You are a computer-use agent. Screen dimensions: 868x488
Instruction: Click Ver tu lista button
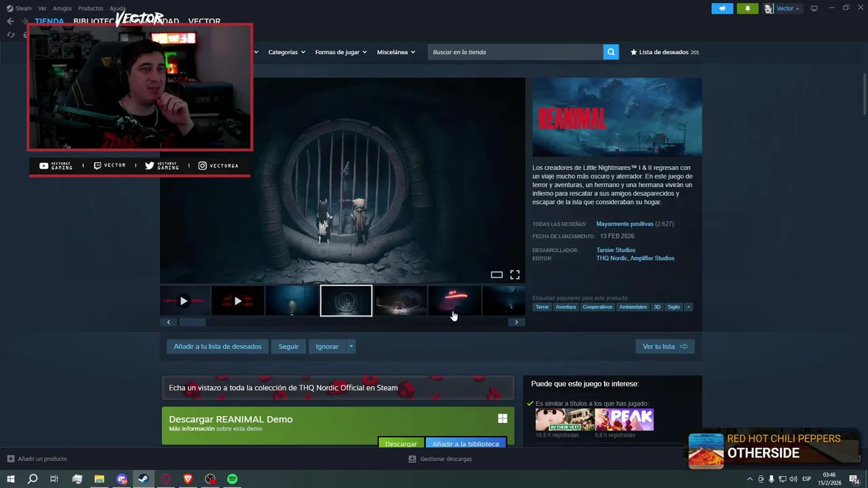665,346
